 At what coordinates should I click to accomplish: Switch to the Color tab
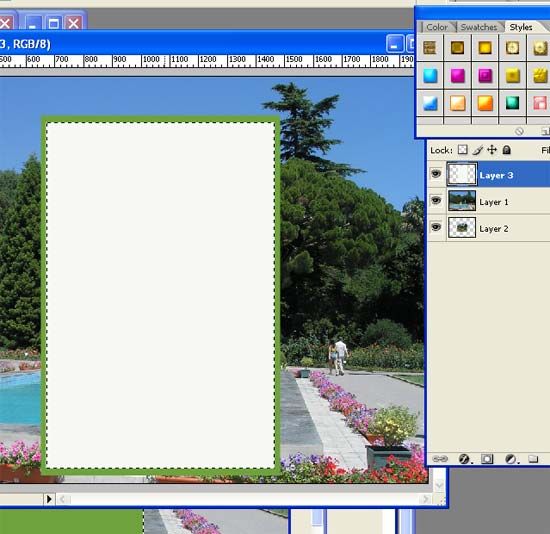(x=437, y=27)
